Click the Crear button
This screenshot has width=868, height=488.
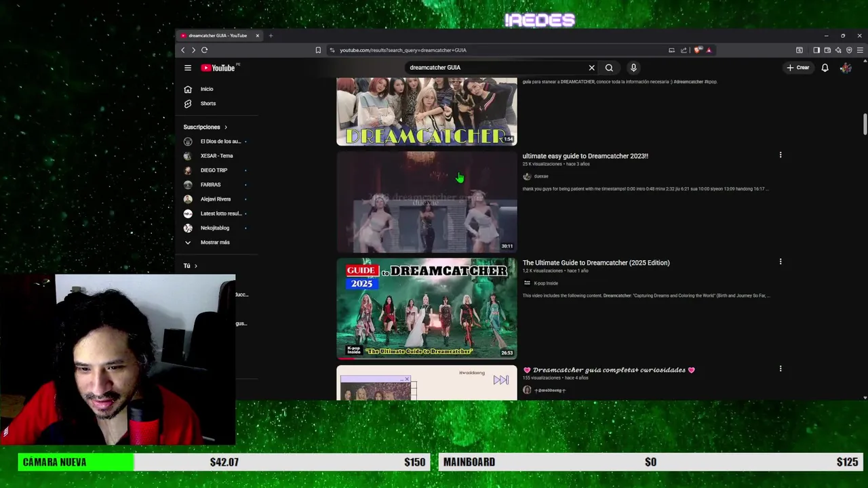point(798,68)
